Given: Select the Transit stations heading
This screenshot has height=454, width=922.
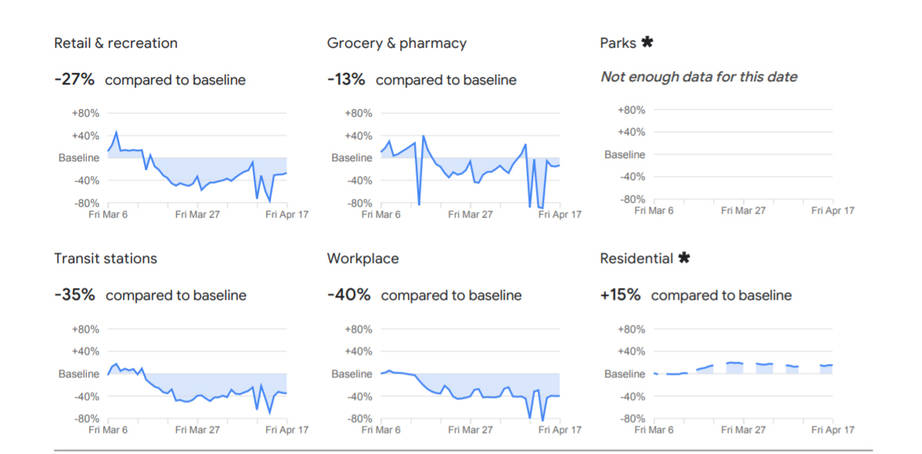Looking at the screenshot, I should pyautogui.click(x=105, y=259).
